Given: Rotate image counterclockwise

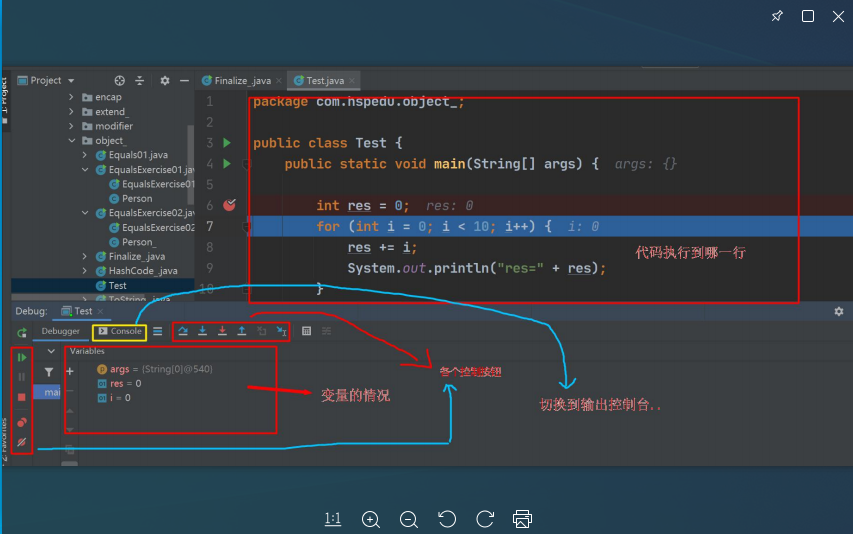Looking at the screenshot, I should (447, 519).
